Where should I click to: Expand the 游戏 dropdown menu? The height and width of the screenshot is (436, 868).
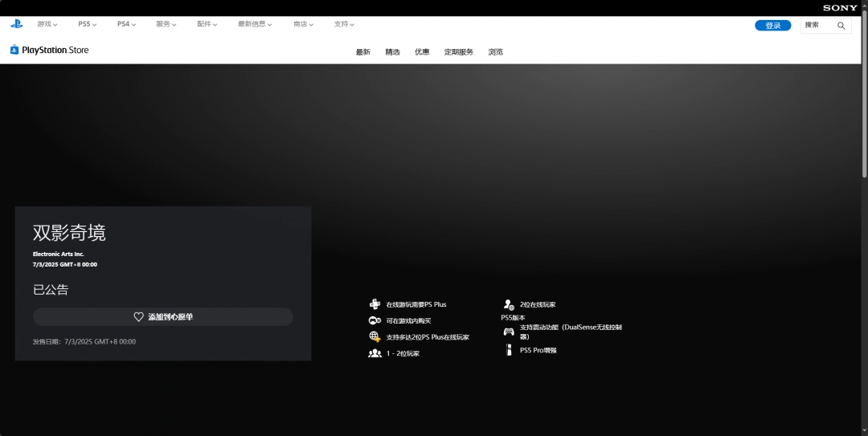point(47,24)
